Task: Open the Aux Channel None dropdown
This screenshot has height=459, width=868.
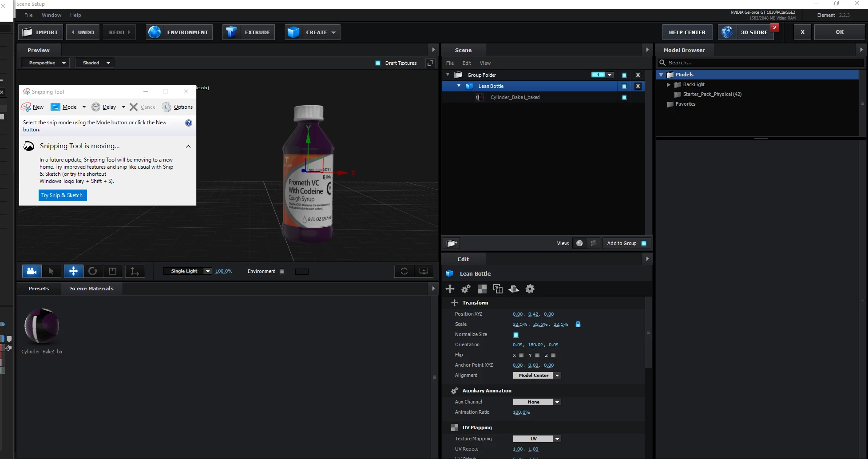Action: tap(537, 402)
